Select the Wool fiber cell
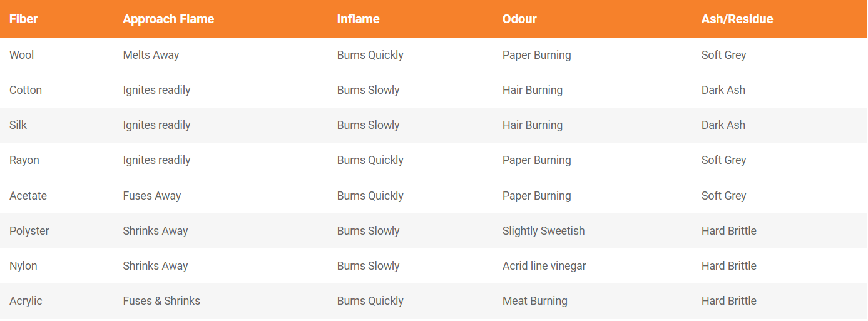This screenshot has height=321, width=868. click(22, 55)
